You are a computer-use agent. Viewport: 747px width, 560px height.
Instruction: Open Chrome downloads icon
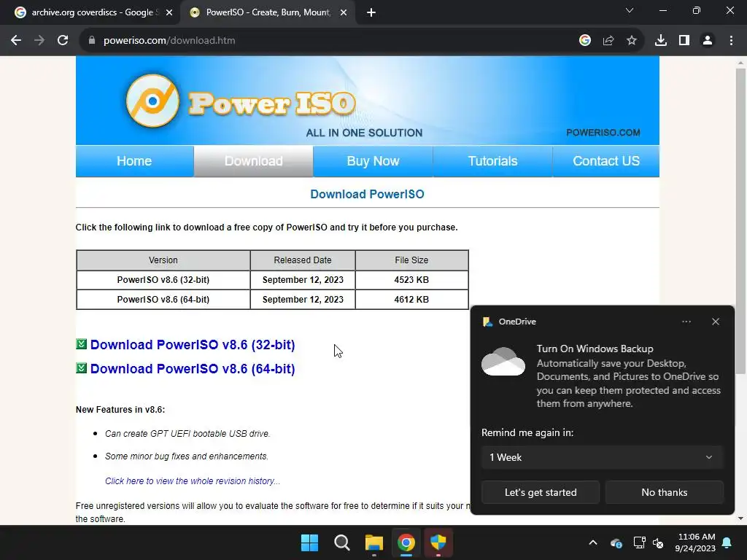pos(661,41)
